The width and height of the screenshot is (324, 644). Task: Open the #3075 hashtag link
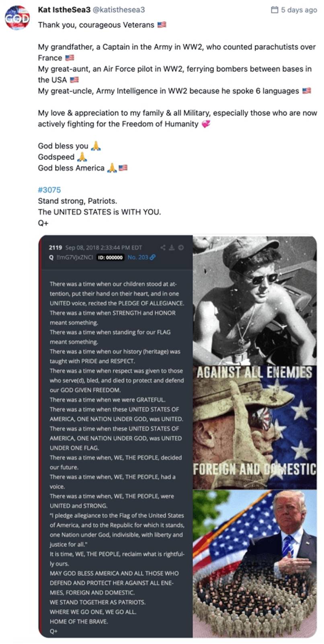click(49, 190)
